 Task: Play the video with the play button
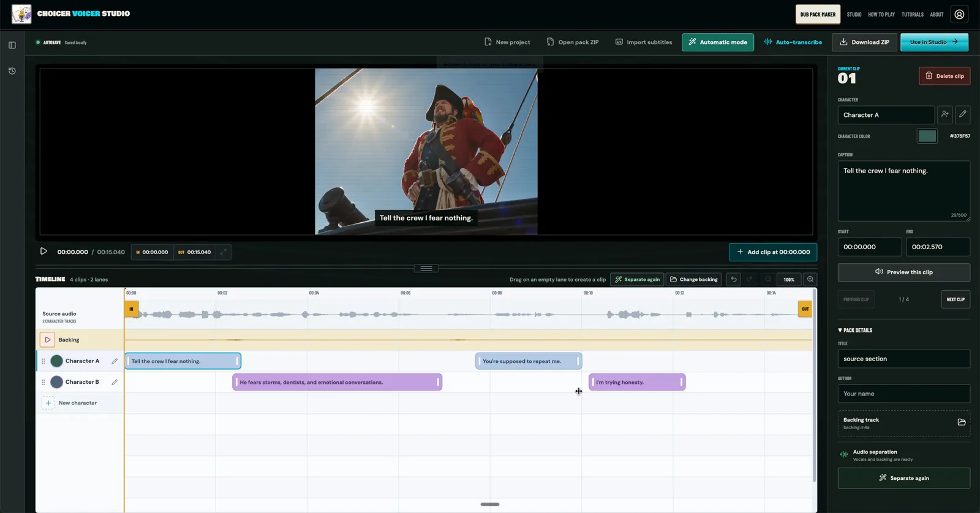(43, 252)
